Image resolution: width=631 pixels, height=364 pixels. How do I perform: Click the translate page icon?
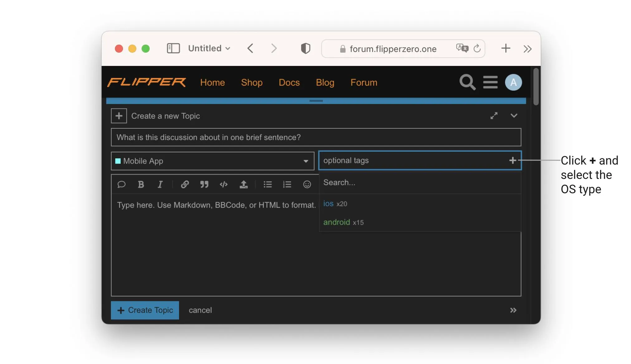tap(462, 48)
